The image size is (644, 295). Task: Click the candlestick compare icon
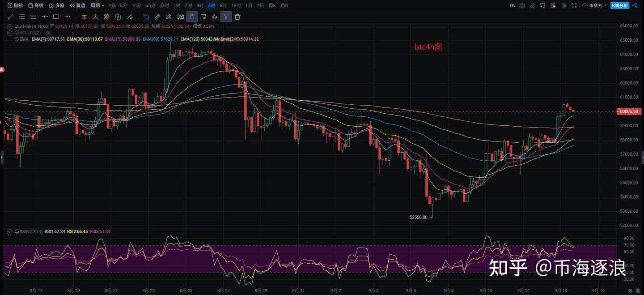181,17
